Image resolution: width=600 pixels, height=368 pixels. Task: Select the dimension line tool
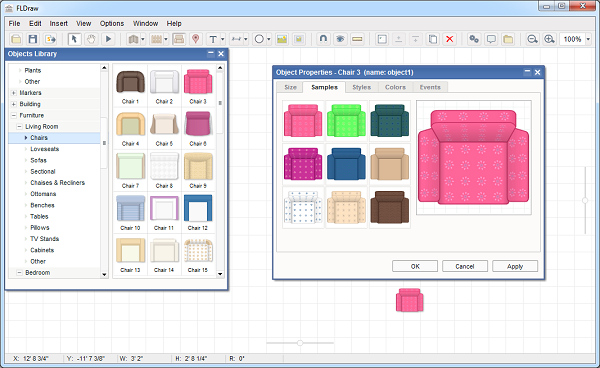coord(236,39)
